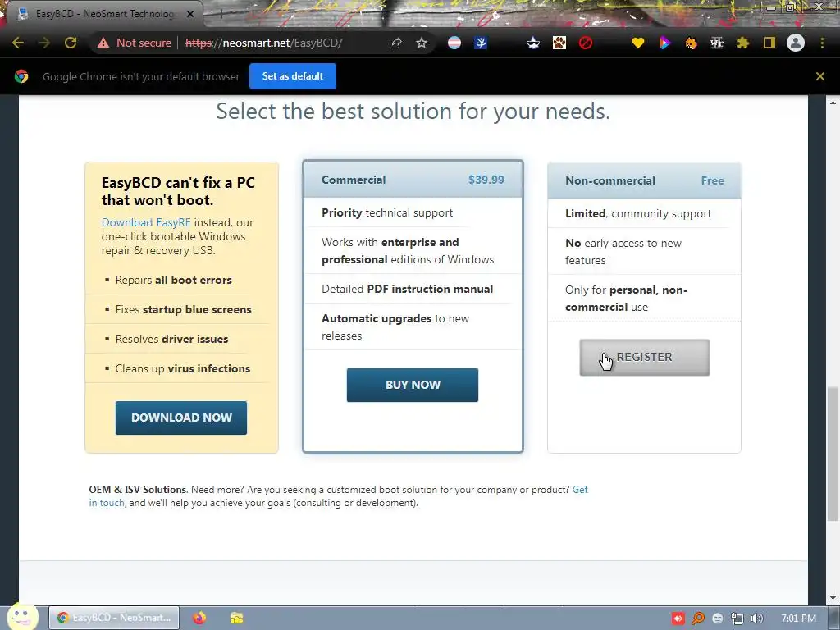Click the $39.99 price label

click(x=486, y=180)
